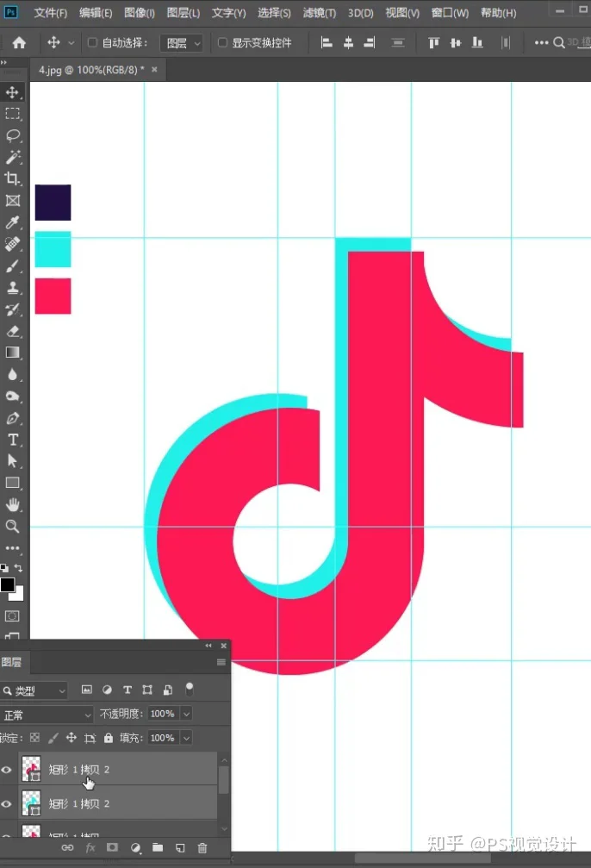Select the Magic Wand tool
Viewport: 591px width, 868px height.
(x=12, y=157)
